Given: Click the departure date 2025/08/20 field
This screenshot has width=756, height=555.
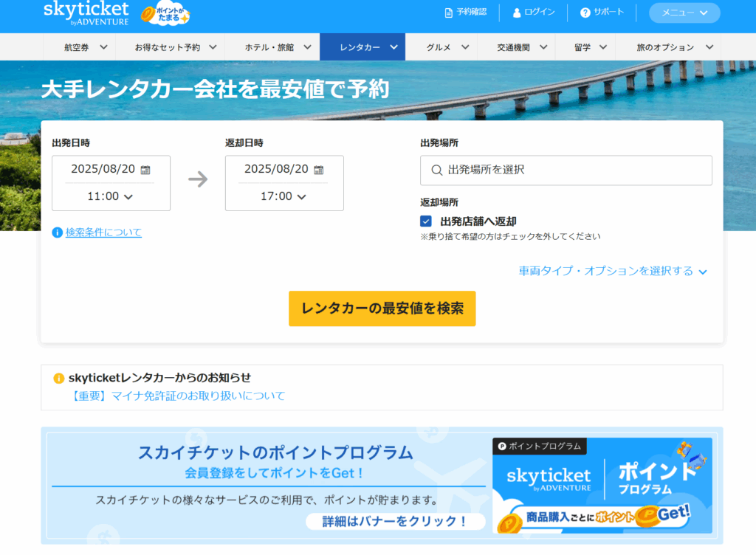Looking at the screenshot, I should click(111, 169).
